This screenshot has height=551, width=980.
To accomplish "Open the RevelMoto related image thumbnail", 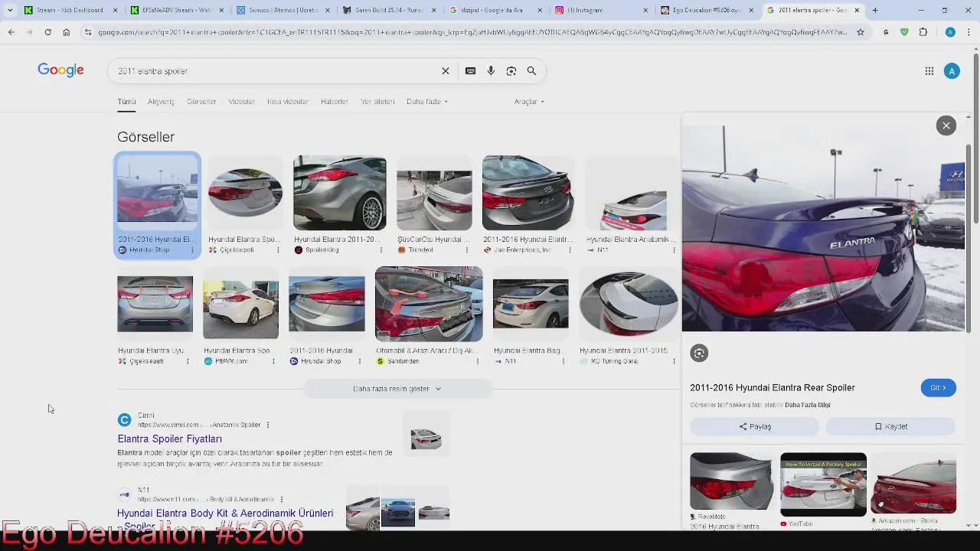I will point(731,481).
